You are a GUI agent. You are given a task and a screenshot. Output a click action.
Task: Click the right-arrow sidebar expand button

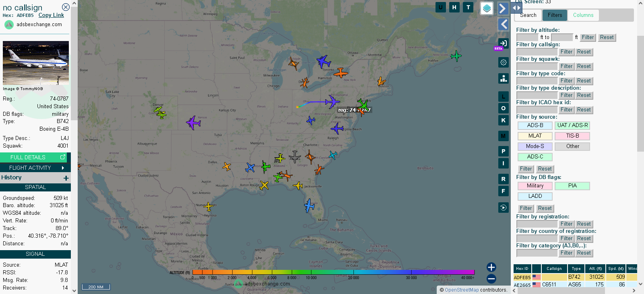coord(503,8)
